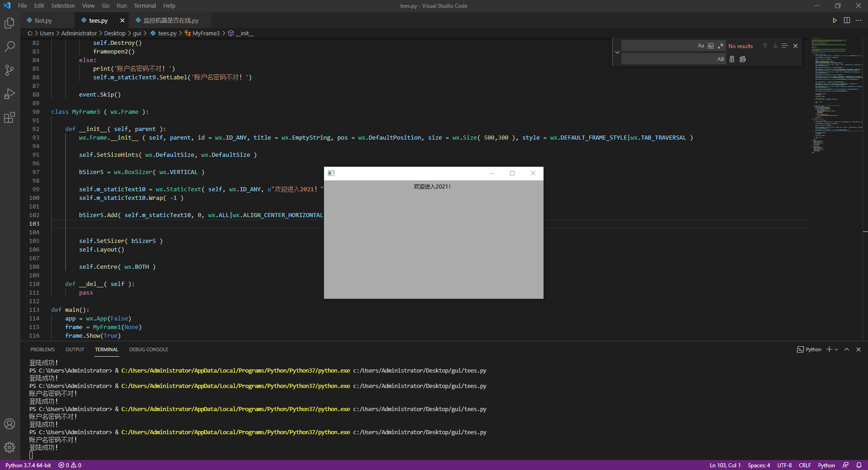Open the Run and Debug view

pos(10,94)
